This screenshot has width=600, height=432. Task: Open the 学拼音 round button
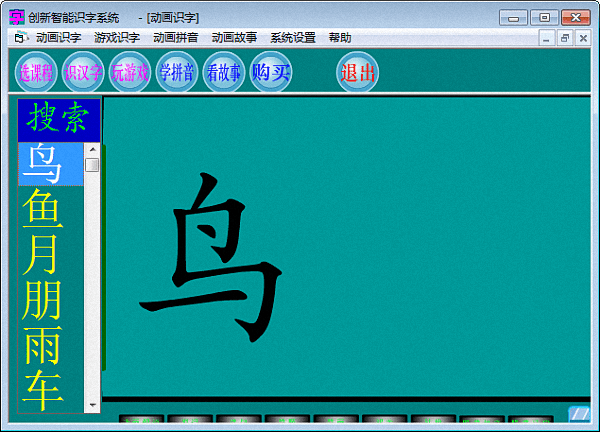tap(177, 72)
